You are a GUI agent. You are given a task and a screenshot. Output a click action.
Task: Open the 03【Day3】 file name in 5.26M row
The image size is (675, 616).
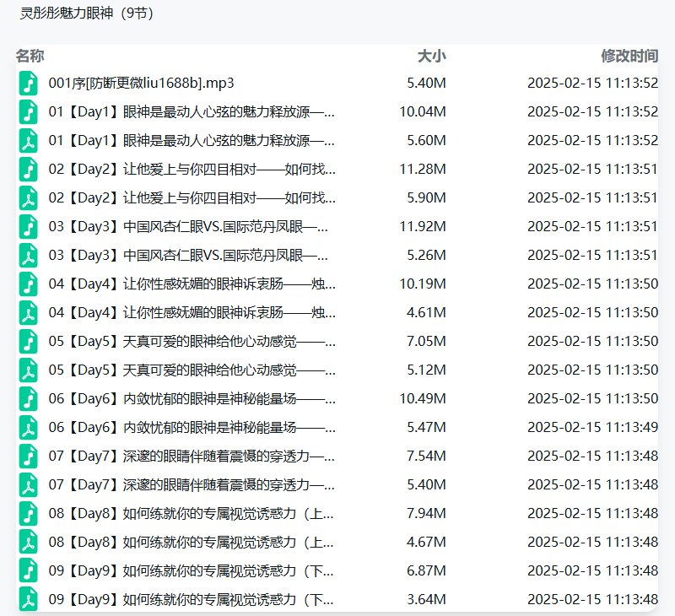pyautogui.click(x=188, y=256)
